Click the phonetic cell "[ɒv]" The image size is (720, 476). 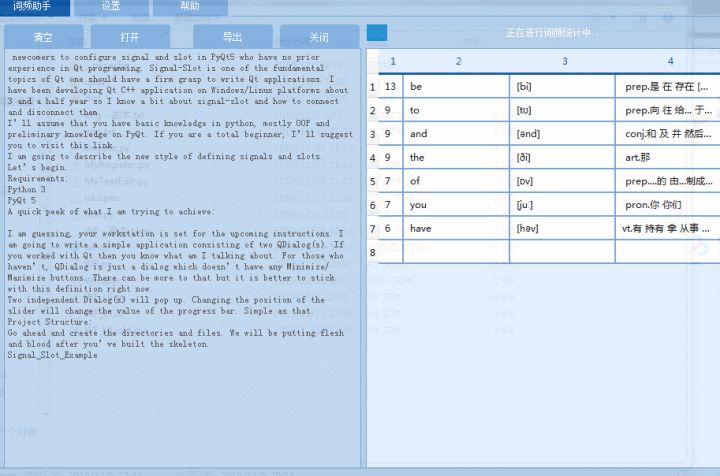point(562,181)
